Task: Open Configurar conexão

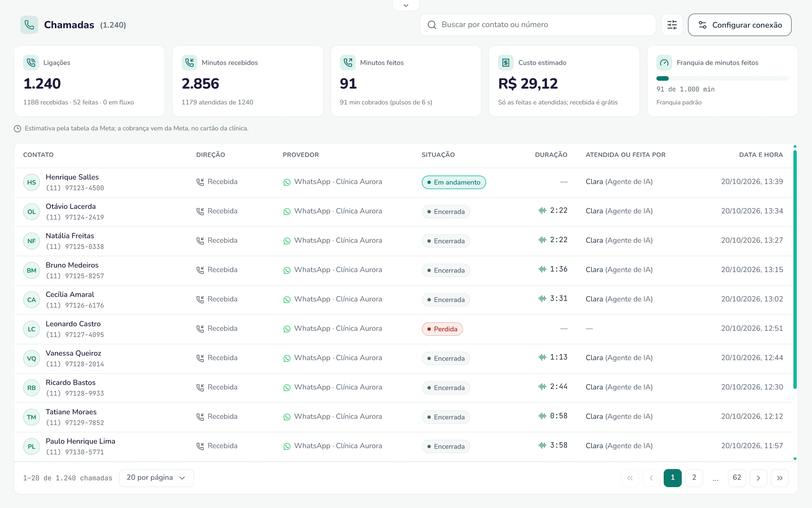Action: pyautogui.click(x=740, y=25)
